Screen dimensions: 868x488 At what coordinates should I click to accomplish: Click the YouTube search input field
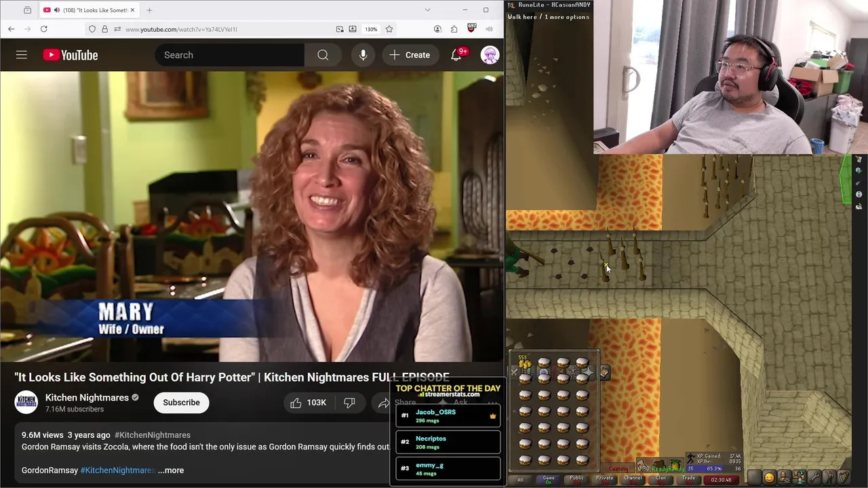pyautogui.click(x=229, y=55)
